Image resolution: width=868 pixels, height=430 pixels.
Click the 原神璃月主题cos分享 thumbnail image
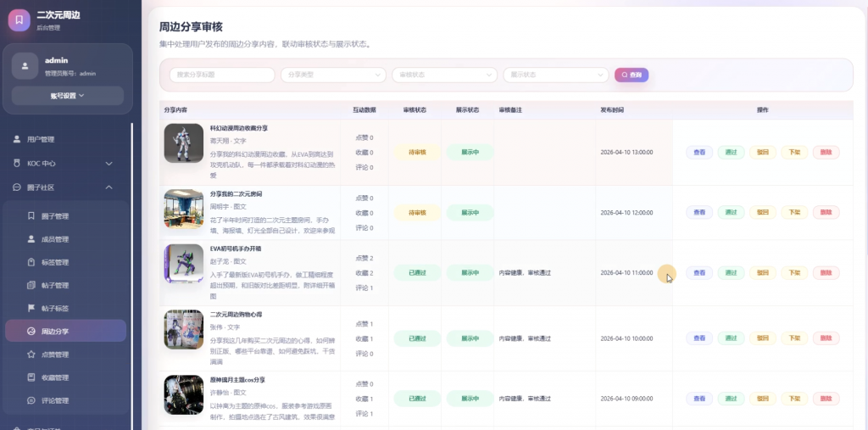point(184,395)
